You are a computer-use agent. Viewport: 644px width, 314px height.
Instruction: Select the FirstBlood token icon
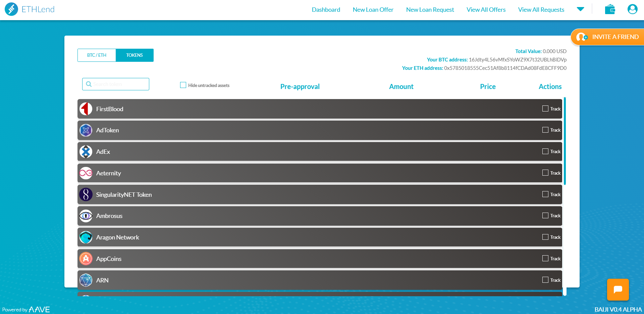point(86,109)
